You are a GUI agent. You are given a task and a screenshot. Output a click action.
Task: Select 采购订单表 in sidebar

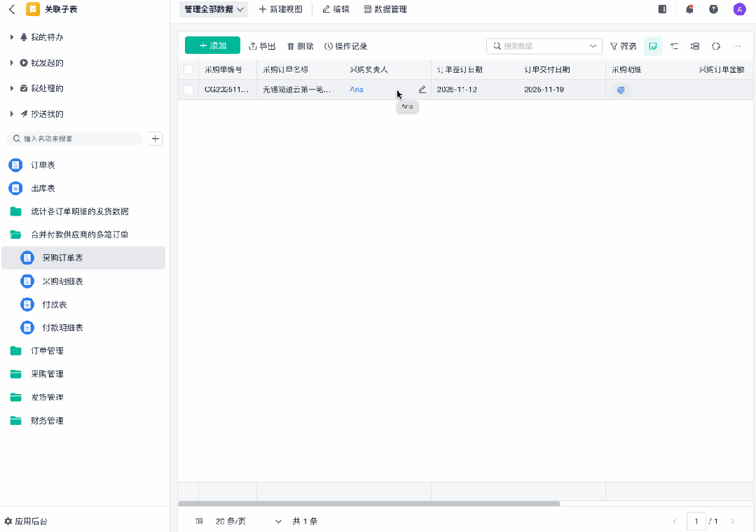tap(83, 258)
